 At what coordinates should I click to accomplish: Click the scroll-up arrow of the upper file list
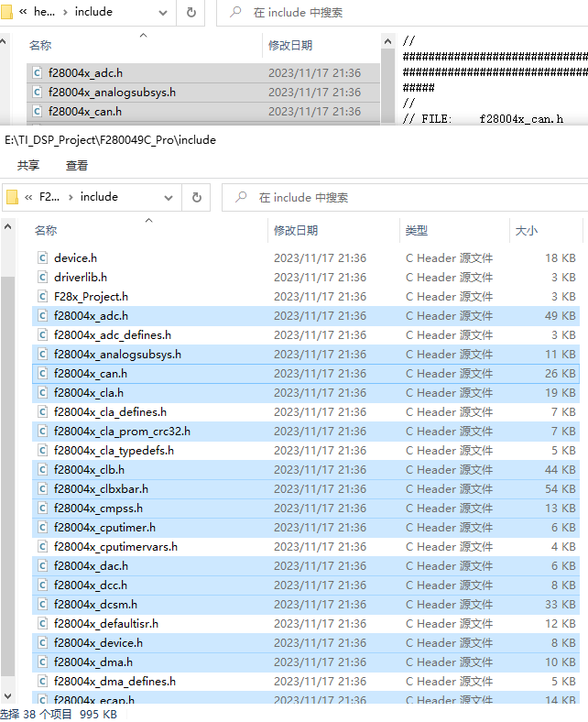point(387,42)
